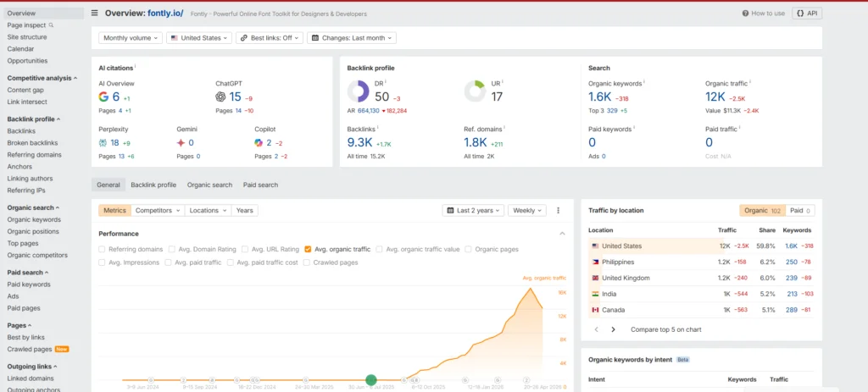
Task: Open Broken backlinks in sidebar
Action: click(x=33, y=142)
